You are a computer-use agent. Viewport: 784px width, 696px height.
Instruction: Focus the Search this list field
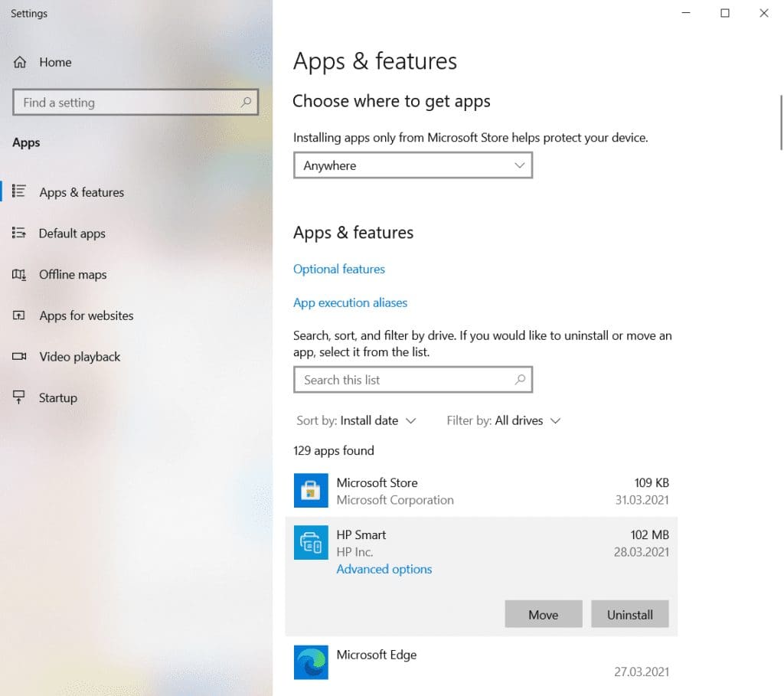point(413,380)
